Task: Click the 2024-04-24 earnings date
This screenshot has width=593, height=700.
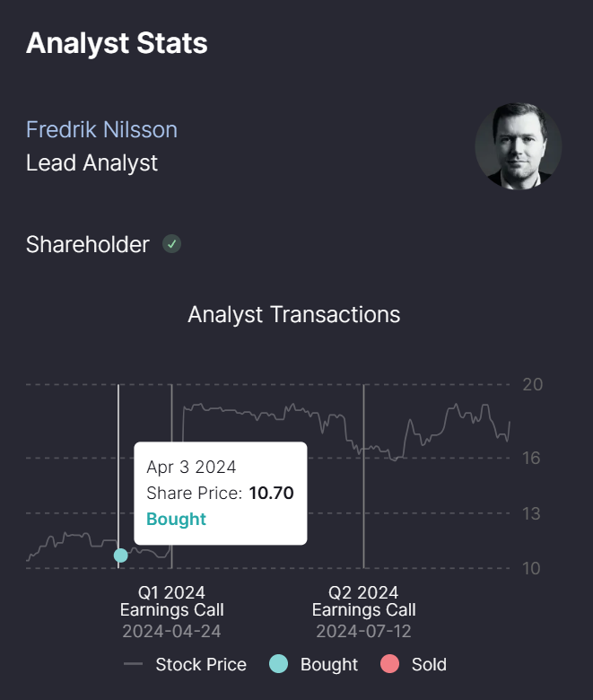Action: point(171,631)
